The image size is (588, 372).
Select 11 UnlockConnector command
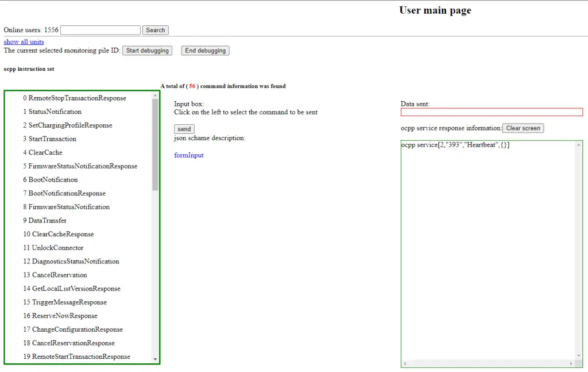[x=53, y=248]
